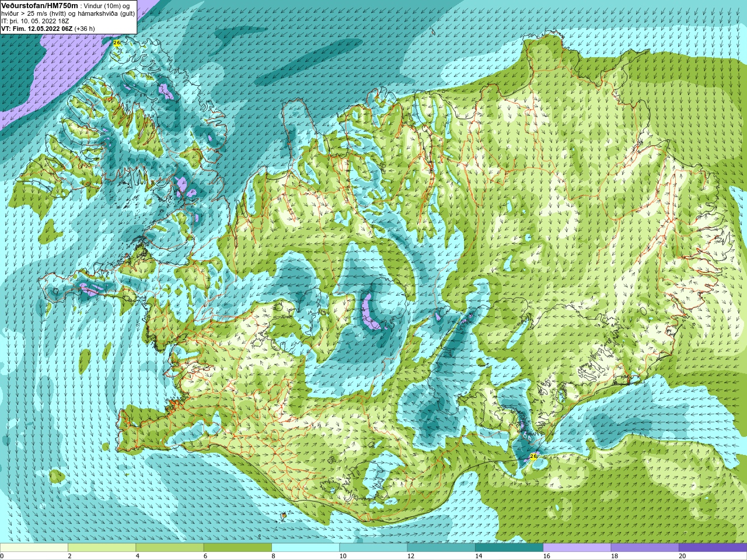The height and width of the screenshot is (560, 747).
Task: Click the legend scale label '12'
Action: coord(411,556)
